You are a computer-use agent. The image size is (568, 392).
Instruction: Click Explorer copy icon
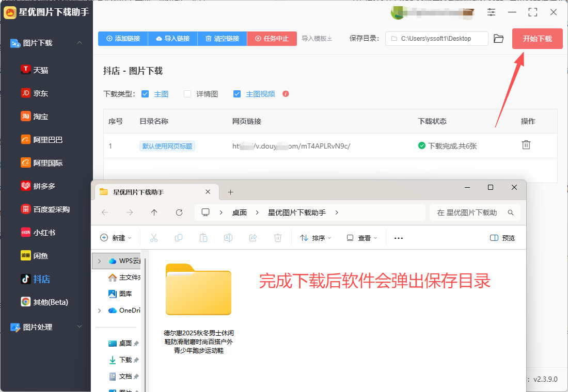[179, 238]
